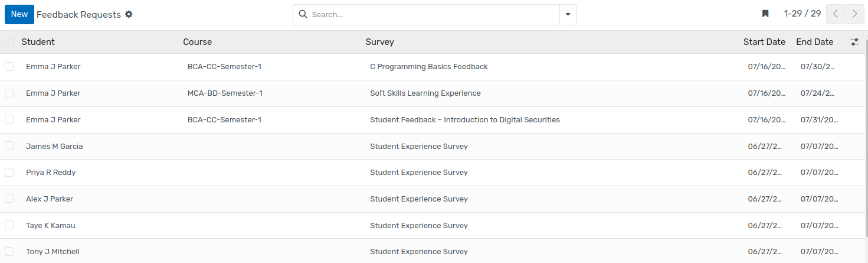Check the Tony J Mitchell row

pyautogui.click(x=9, y=251)
